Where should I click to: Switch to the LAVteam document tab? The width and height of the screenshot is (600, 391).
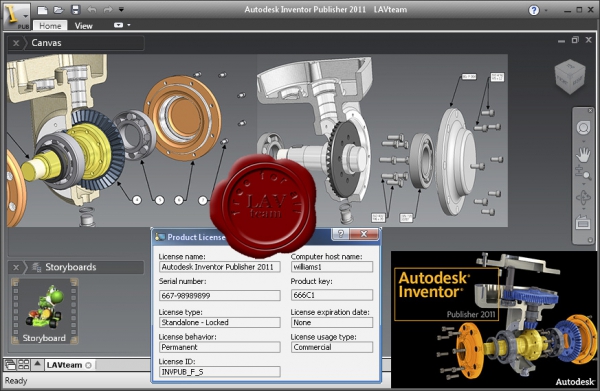pos(64,365)
